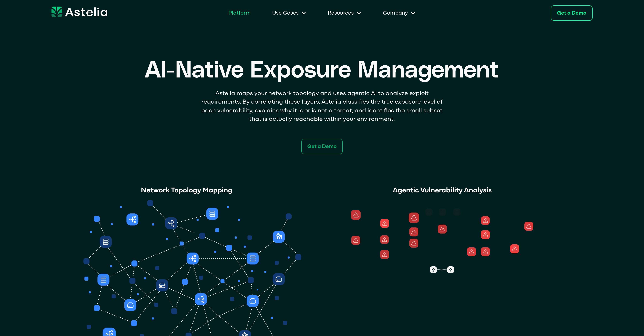Viewport: 644px width, 336px height.
Task: Click the left sparkle AI icon
Action: coord(433,270)
